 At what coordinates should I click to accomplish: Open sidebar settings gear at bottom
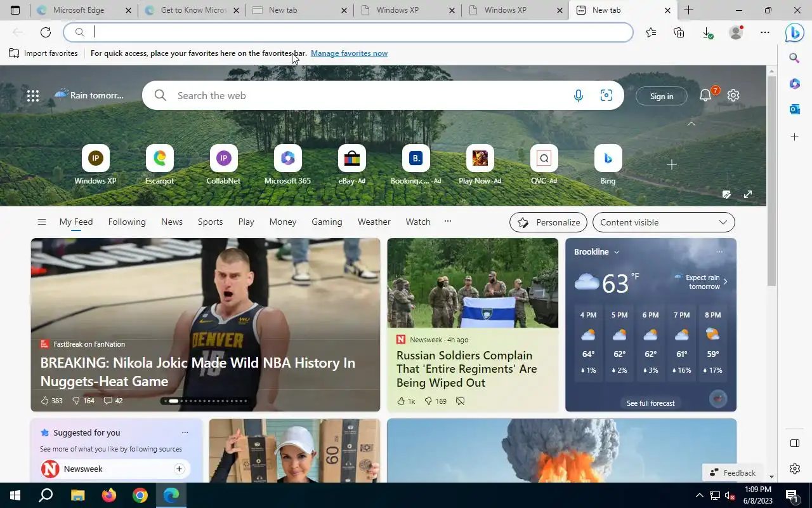(795, 469)
